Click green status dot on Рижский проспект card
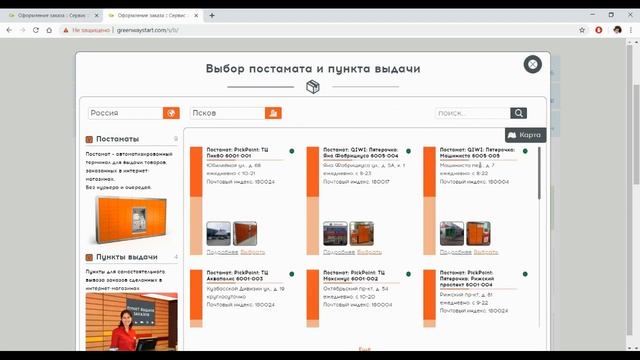640x360 pixels. pos(525,274)
